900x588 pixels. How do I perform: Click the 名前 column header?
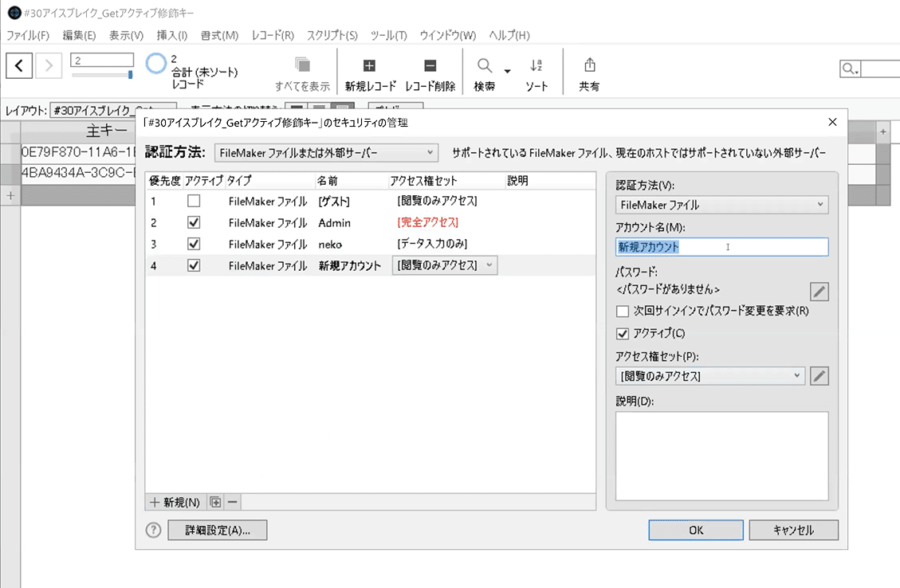pyautogui.click(x=327, y=181)
